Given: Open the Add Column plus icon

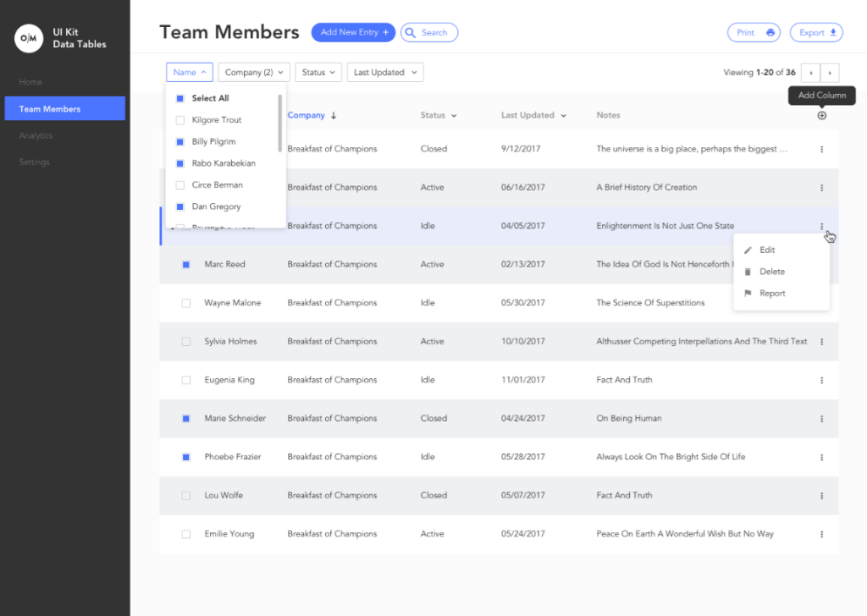Looking at the screenshot, I should [x=820, y=115].
